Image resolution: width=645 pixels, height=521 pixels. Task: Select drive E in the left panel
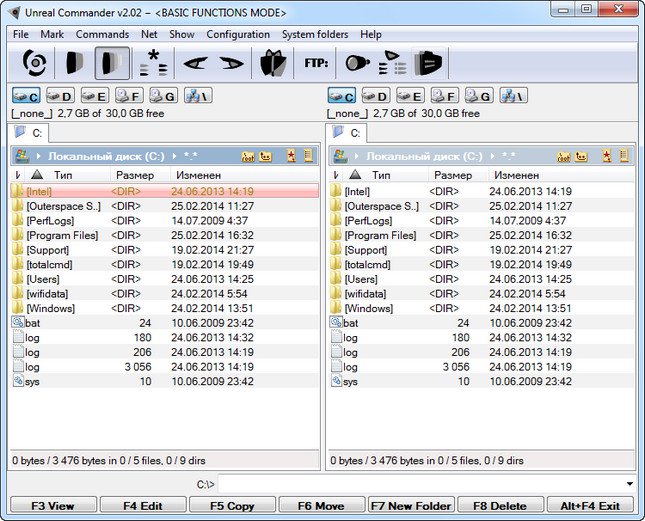95,96
